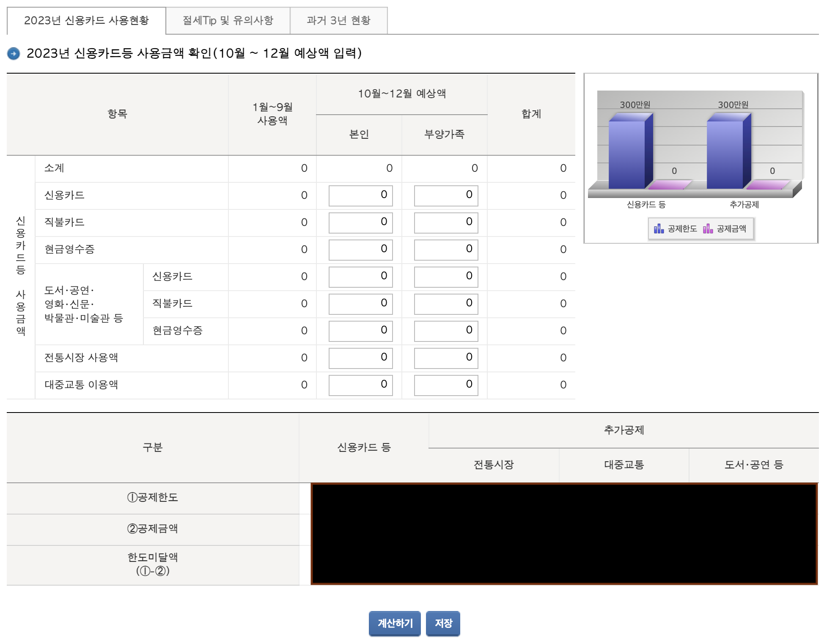This screenshot has height=644, width=835.
Task: Select the 2023년 신용카드 사용현황 tab
Action: click(x=86, y=20)
